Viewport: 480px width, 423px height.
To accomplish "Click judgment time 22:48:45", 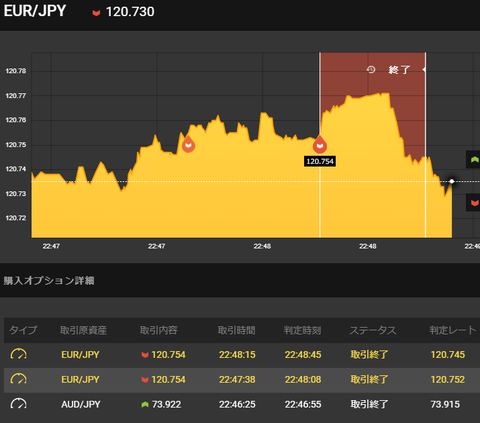I will point(303,355).
